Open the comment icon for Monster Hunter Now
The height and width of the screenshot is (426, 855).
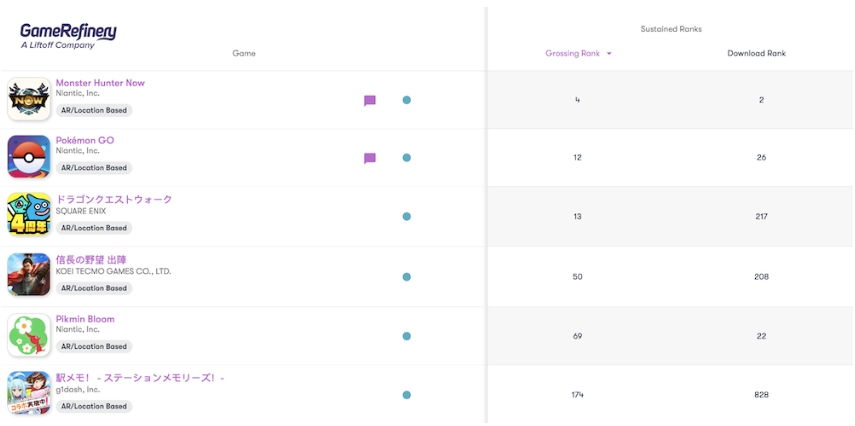[x=370, y=101]
